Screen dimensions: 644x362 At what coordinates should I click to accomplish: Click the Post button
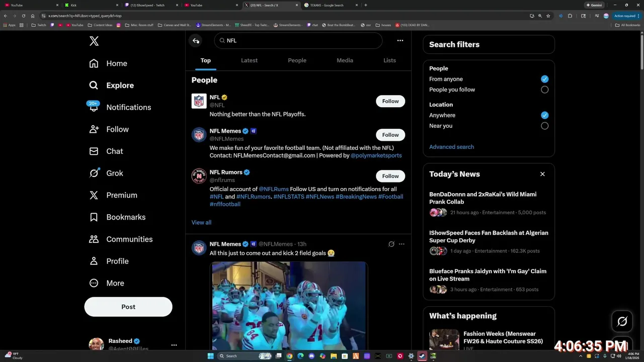point(128,307)
